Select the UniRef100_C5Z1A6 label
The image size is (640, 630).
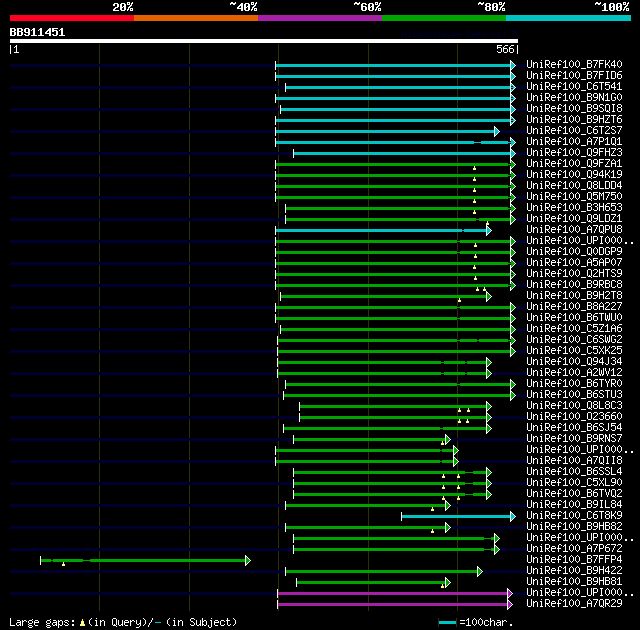click(x=574, y=328)
